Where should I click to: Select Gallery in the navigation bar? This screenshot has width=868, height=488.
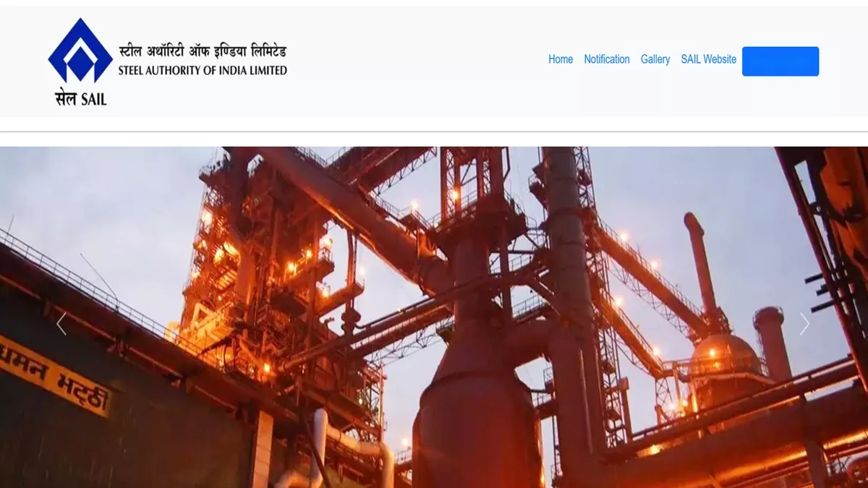(655, 59)
